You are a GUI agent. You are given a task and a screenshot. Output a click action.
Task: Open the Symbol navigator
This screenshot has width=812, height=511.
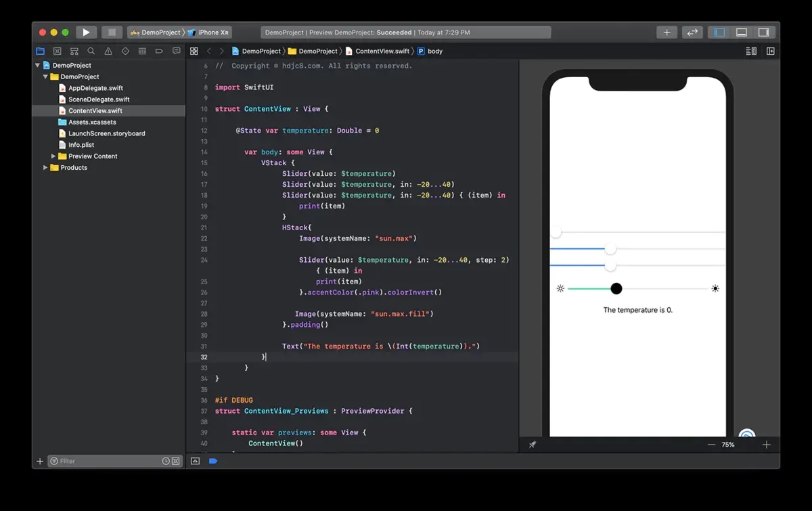click(74, 51)
